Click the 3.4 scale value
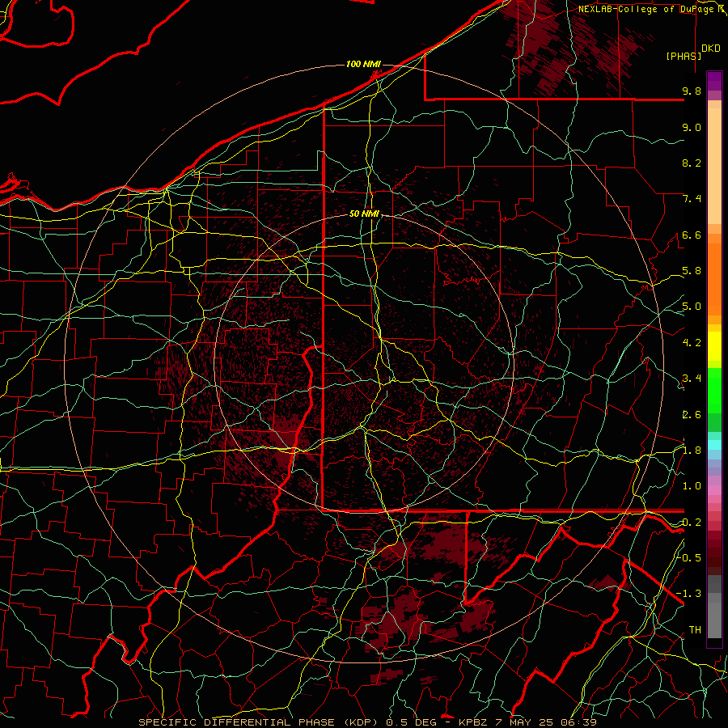The height and width of the screenshot is (728, 728). [x=692, y=379]
